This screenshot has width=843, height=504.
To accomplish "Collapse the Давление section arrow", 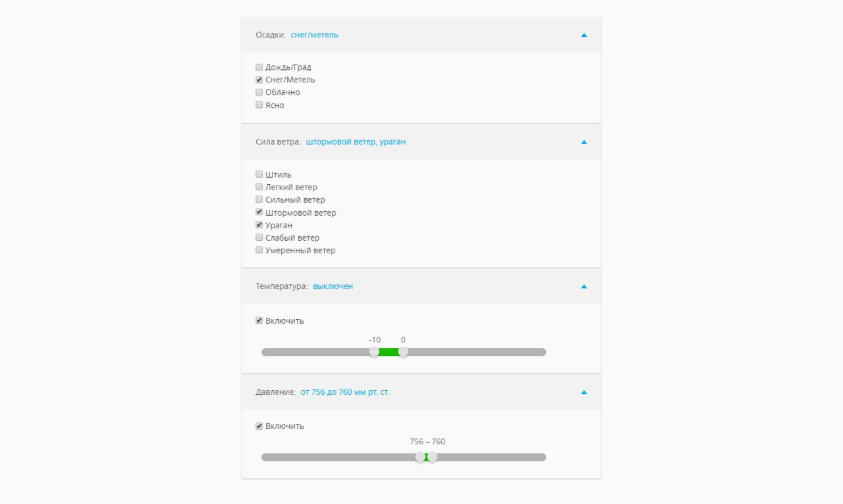I will pyautogui.click(x=584, y=392).
